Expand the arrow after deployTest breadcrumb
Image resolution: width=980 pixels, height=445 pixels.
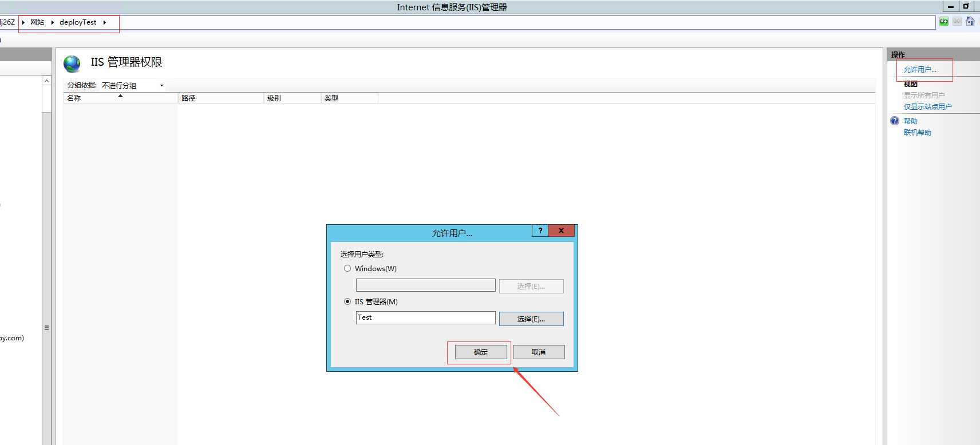pyautogui.click(x=105, y=22)
